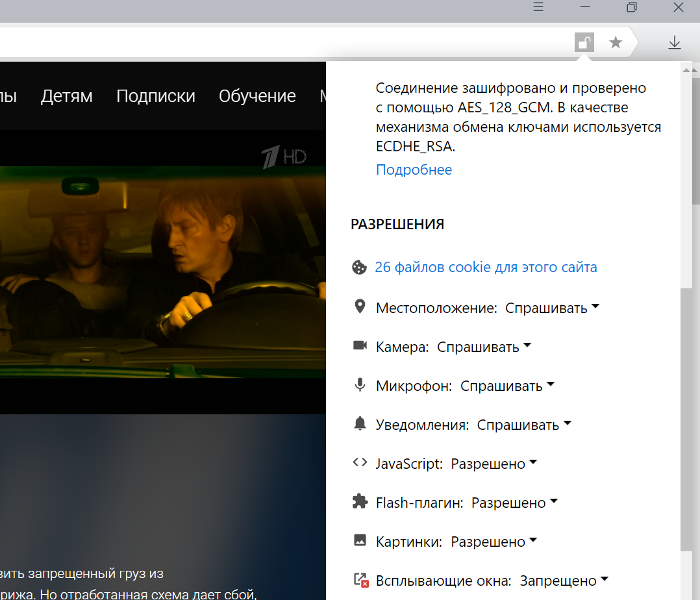The height and width of the screenshot is (600, 700).
Task: Click the ECDHE_RSA. text line
Action: click(x=415, y=147)
